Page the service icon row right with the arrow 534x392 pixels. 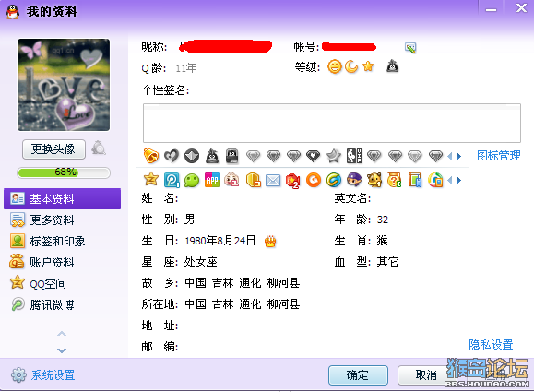point(458,180)
